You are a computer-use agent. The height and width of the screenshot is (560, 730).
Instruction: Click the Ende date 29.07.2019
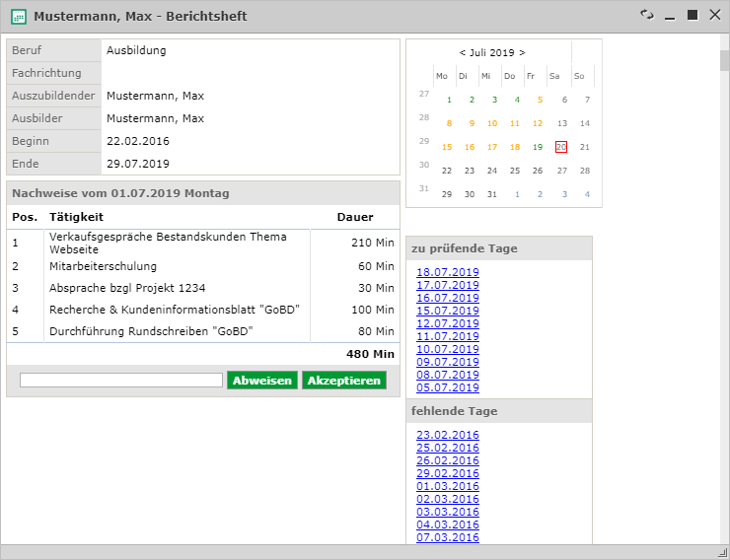click(x=138, y=164)
